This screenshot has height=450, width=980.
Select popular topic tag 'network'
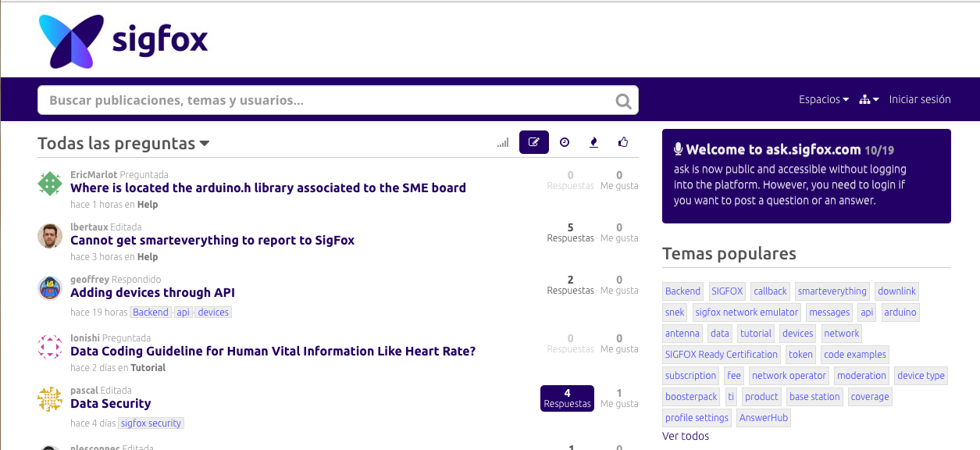click(842, 334)
